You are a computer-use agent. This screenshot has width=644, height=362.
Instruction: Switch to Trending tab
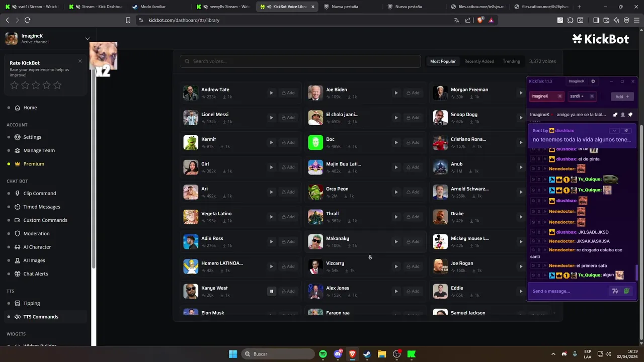pyautogui.click(x=511, y=61)
